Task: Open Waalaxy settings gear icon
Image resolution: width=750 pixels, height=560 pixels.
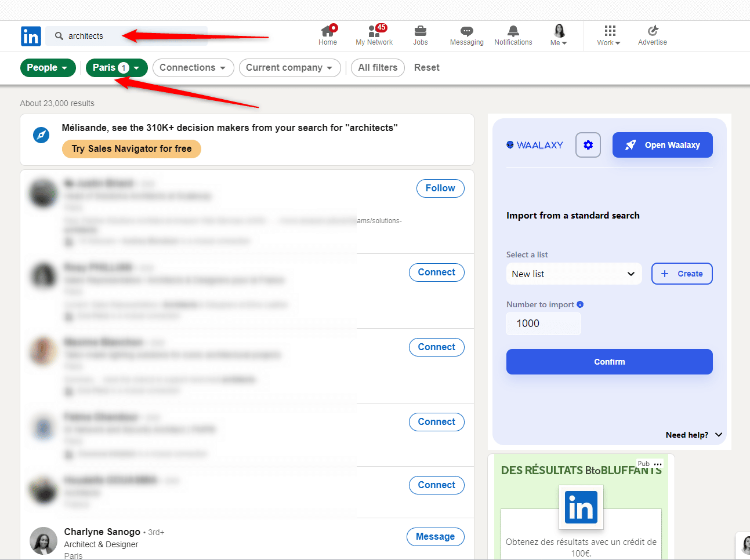Action: (x=588, y=145)
